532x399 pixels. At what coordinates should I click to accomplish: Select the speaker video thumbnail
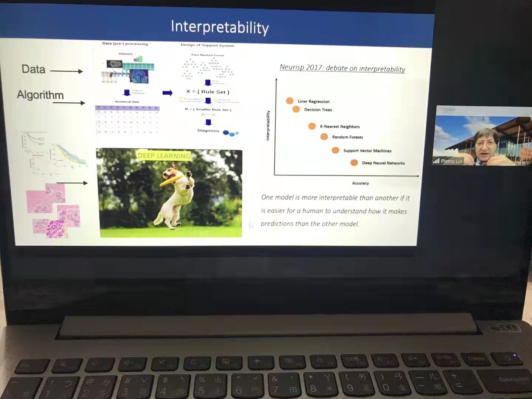point(482,137)
